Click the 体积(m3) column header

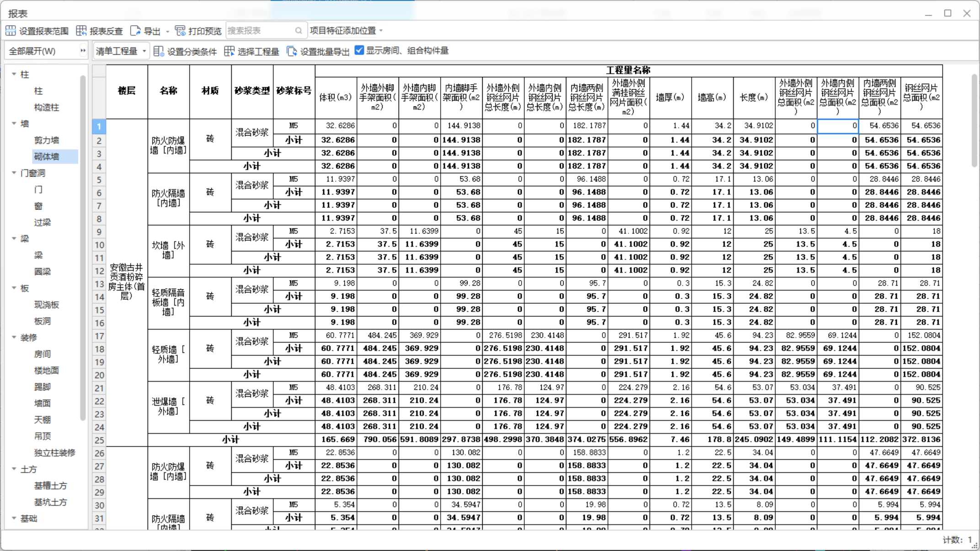[x=336, y=98]
